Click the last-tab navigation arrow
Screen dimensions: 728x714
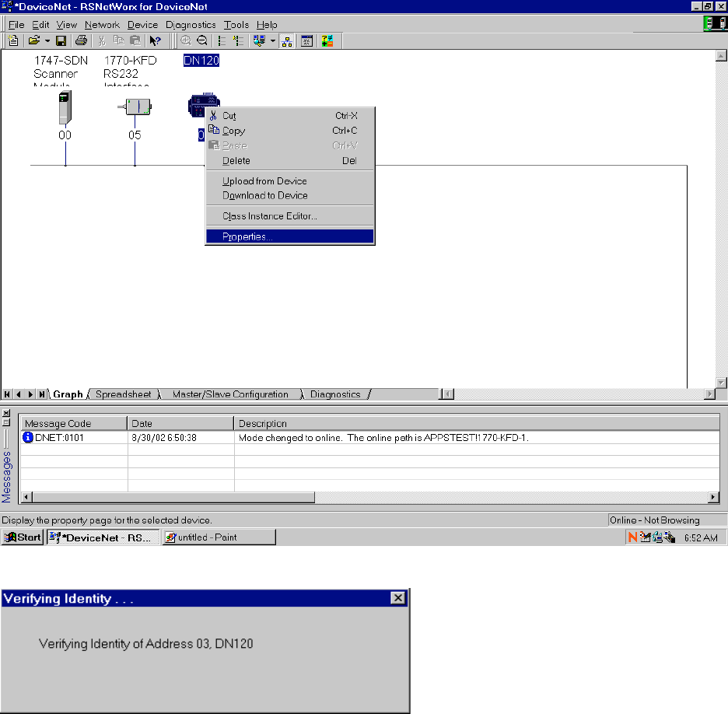(x=42, y=394)
